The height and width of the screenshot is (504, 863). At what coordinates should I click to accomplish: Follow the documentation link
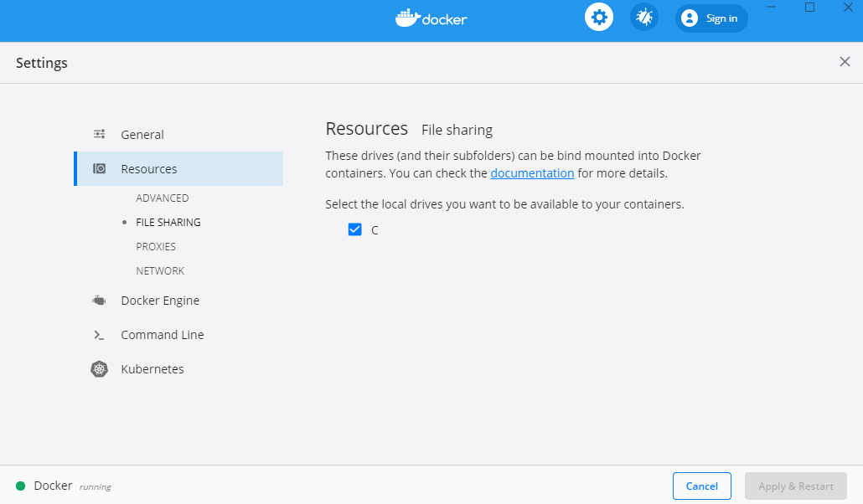[x=532, y=173]
